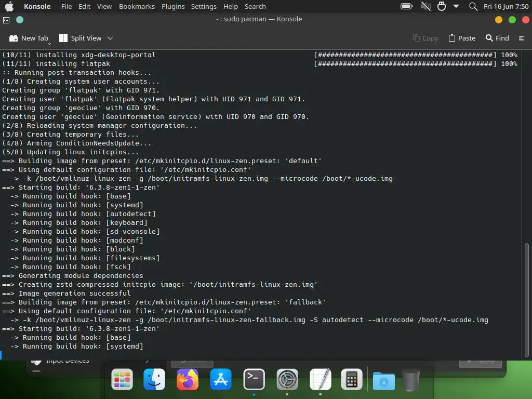532x399 pixels.
Task: Click the terminal vertical scrollbar handle
Action: pos(527,300)
